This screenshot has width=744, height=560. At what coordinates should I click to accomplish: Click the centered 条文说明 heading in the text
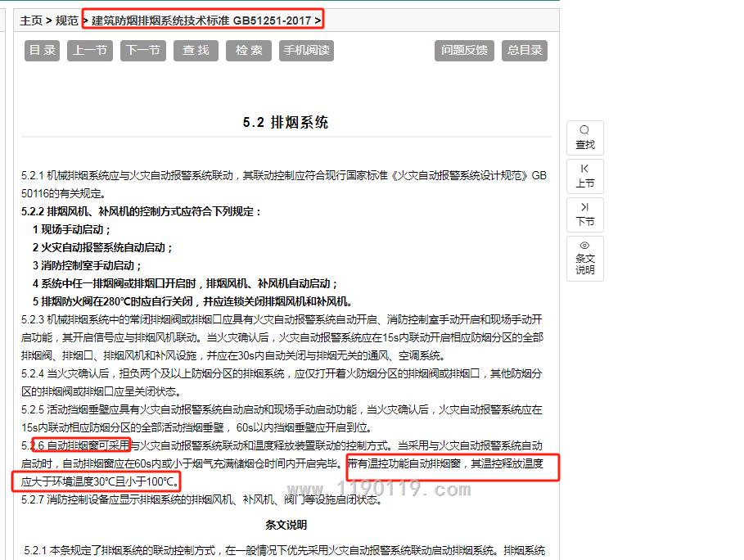click(286, 524)
